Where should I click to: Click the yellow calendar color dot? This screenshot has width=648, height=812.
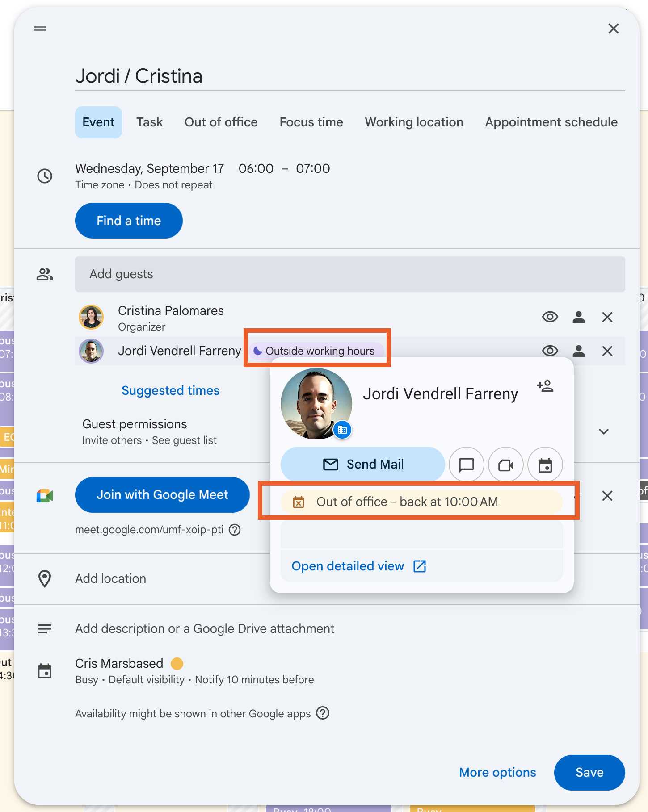177,663
